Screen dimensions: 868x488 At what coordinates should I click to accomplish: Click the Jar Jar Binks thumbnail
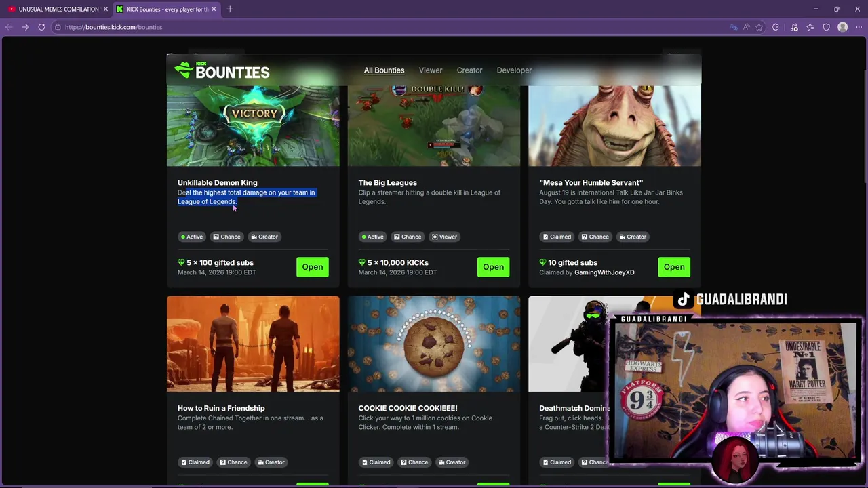point(614,125)
